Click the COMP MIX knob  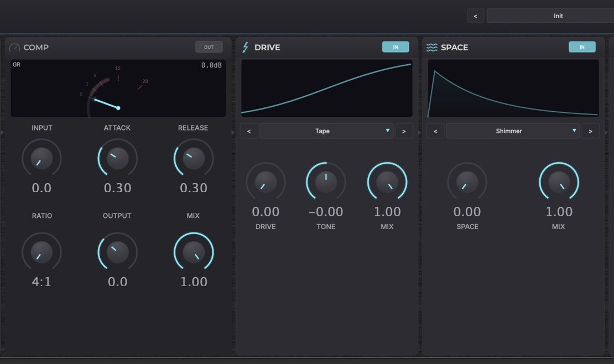click(x=194, y=252)
